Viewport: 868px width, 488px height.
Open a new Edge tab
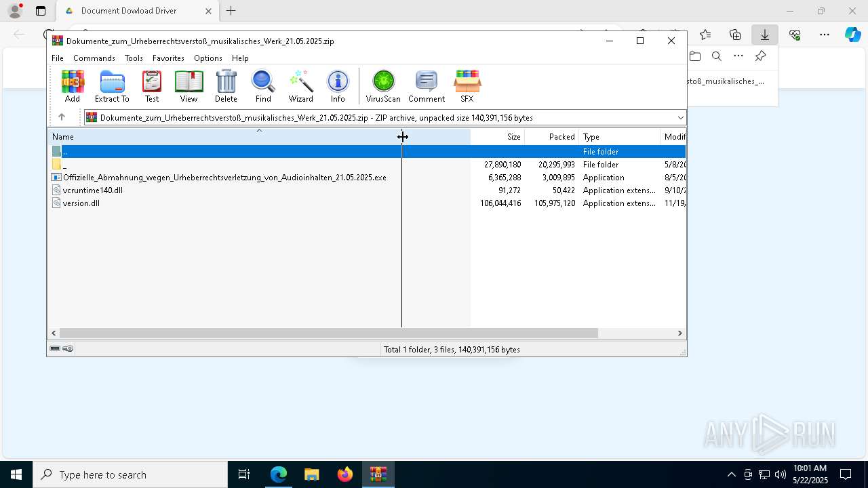231,11
